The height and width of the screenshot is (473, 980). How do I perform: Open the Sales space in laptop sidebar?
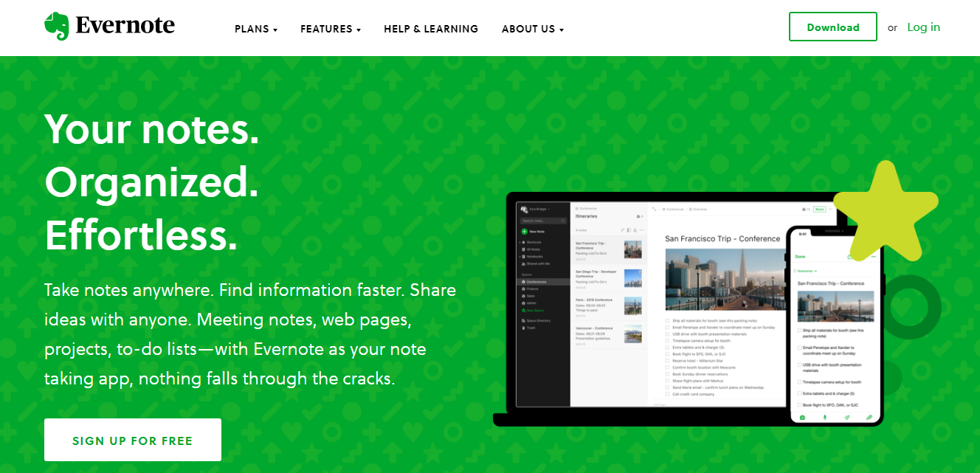click(x=529, y=296)
